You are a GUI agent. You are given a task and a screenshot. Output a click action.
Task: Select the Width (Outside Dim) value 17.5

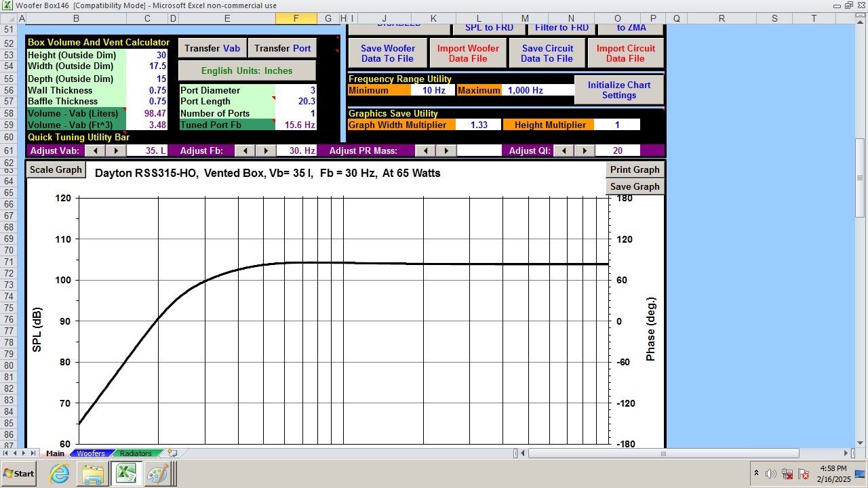[x=147, y=66]
